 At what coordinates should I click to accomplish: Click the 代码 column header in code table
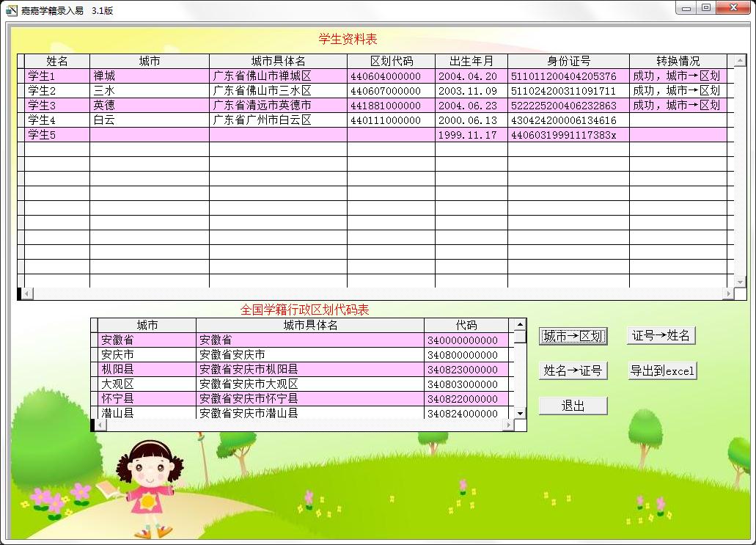click(x=466, y=325)
